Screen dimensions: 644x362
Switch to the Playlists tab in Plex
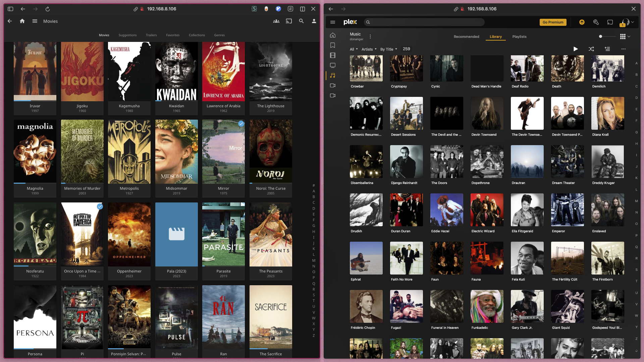(x=519, y=37)
